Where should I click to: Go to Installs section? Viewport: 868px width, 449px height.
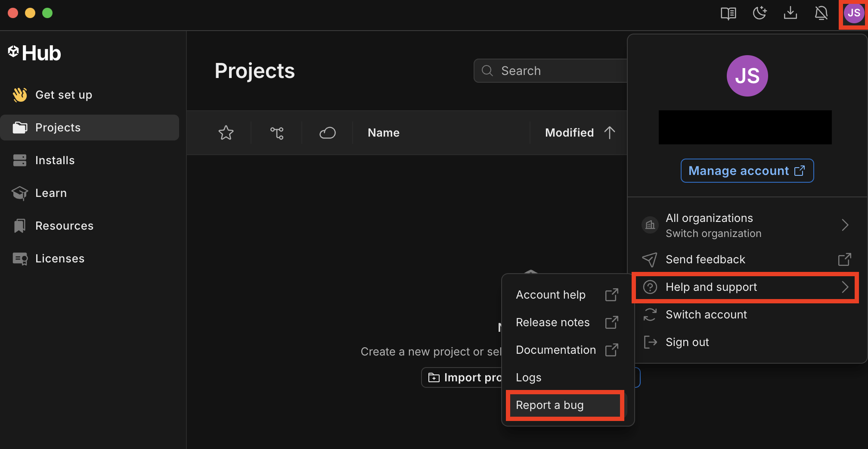click(55, 160)
